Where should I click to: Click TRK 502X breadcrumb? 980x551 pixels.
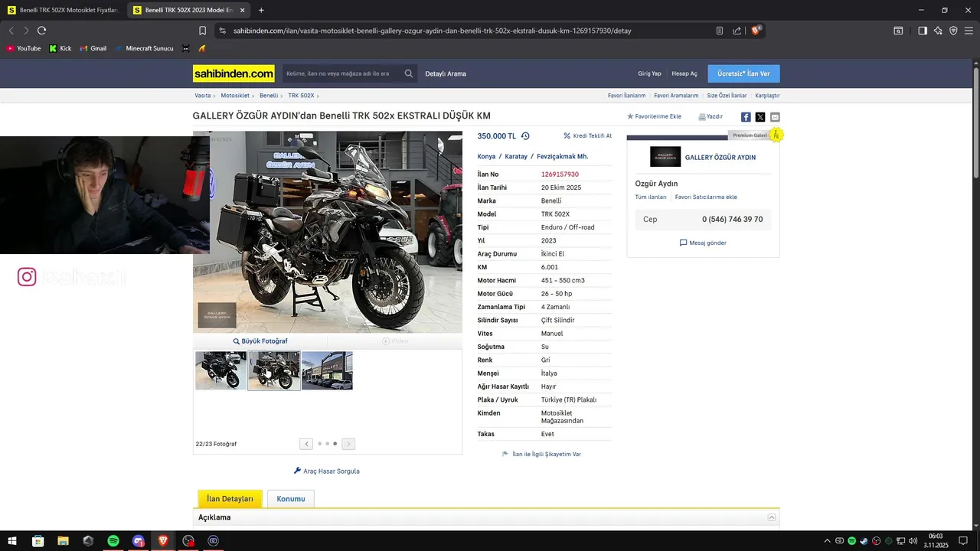(x=301, y=96)
